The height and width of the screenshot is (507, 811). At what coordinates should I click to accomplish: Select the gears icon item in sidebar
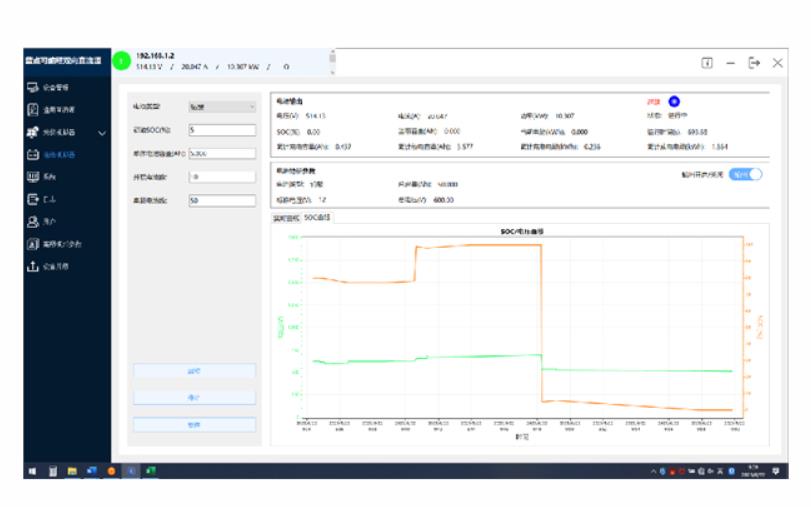[x=33, y=132]
